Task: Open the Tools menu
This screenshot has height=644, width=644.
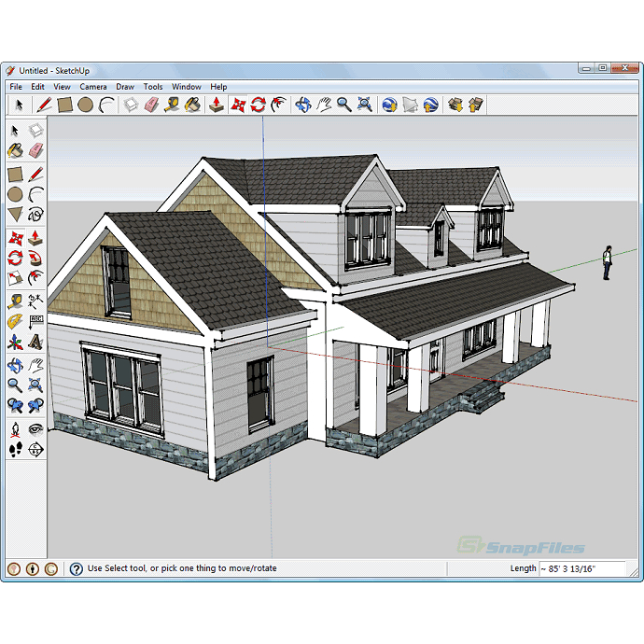Action: (153, 87)
